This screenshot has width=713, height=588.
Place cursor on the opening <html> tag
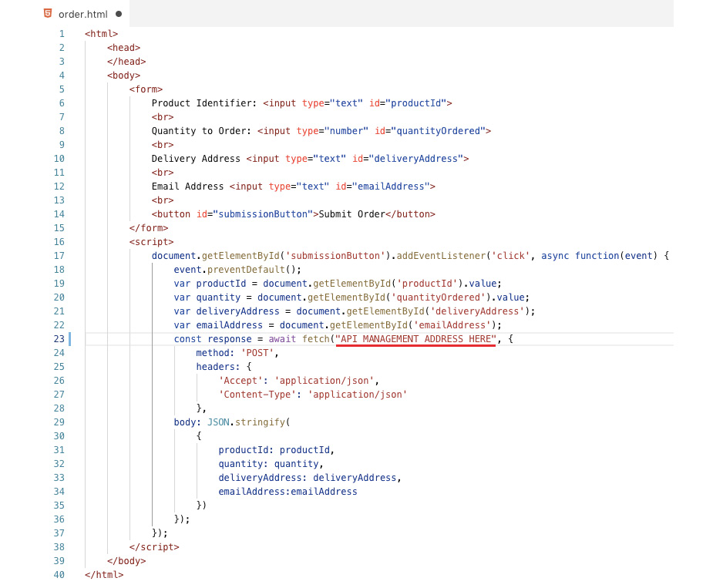[x=102, y=34]
